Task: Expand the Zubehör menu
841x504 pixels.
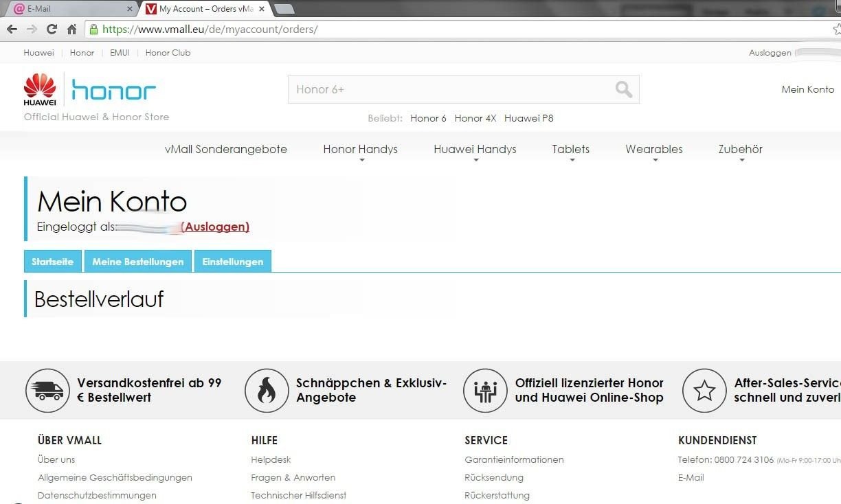Action: coord(741,150)
